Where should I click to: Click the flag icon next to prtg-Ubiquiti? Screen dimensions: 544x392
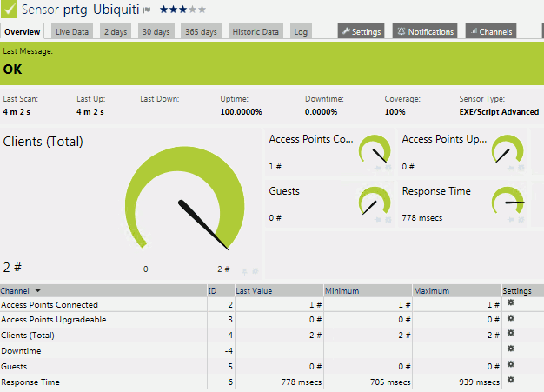[147, 10]
